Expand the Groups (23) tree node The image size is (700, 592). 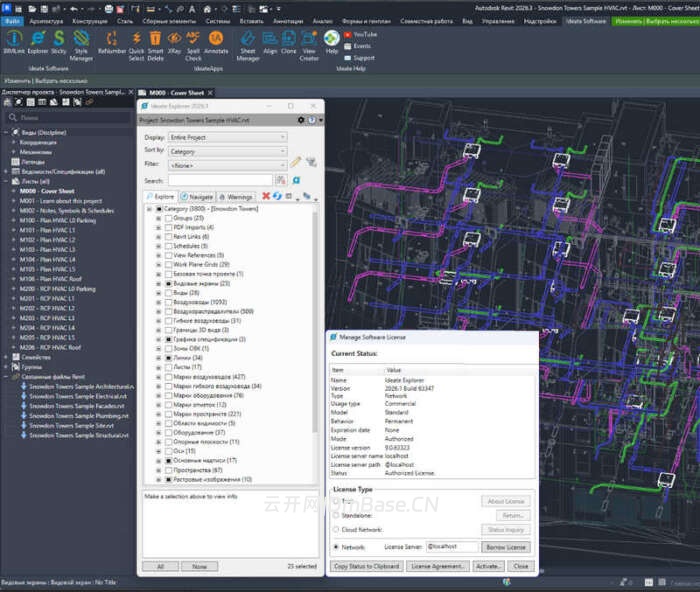(158, 218)
